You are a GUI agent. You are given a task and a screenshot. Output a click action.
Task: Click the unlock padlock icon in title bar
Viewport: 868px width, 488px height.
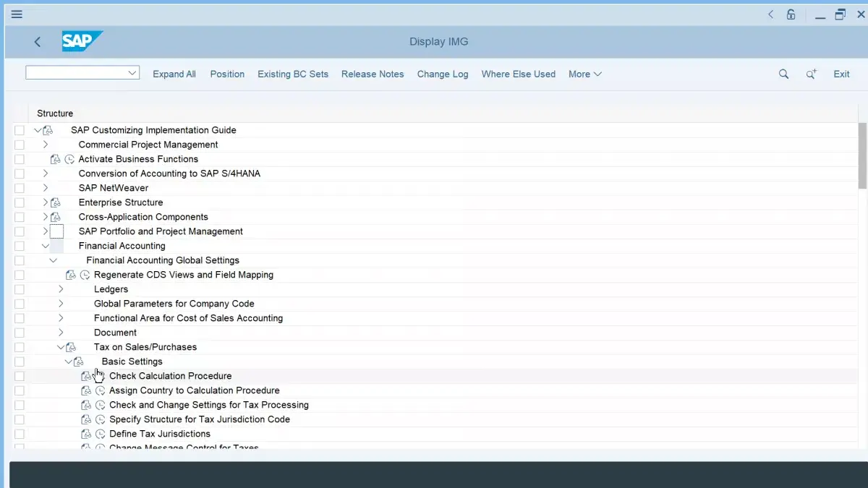pyautogui.click(x=791, y=14)
